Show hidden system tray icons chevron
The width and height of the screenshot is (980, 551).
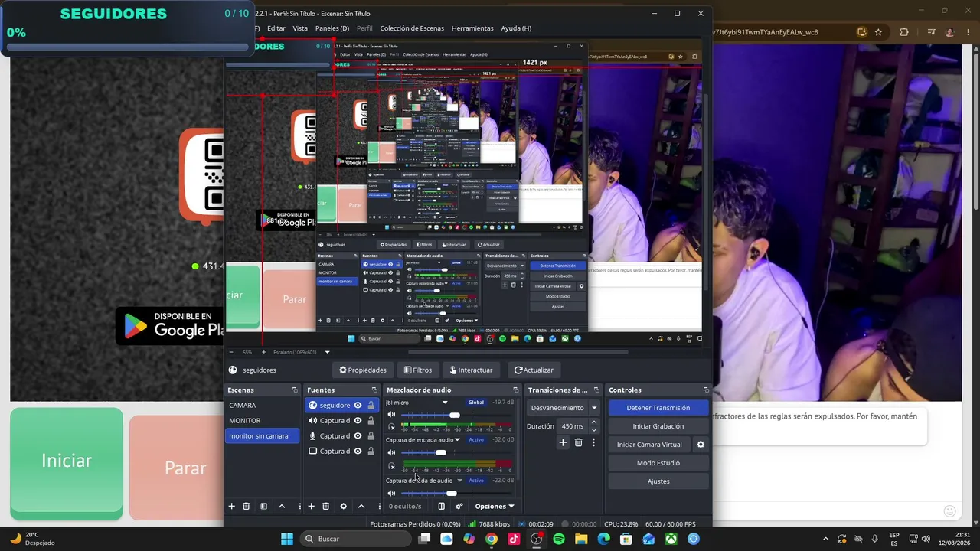[x=825, y=539]
